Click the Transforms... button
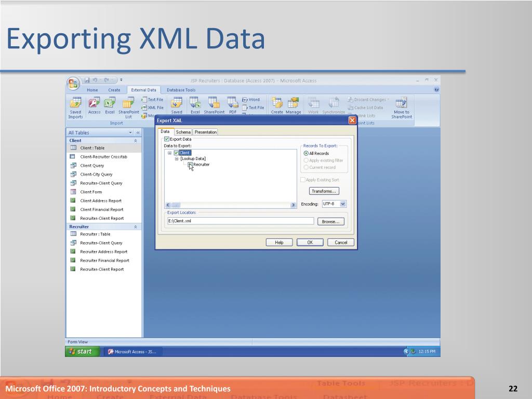 [x=324, y=191]
